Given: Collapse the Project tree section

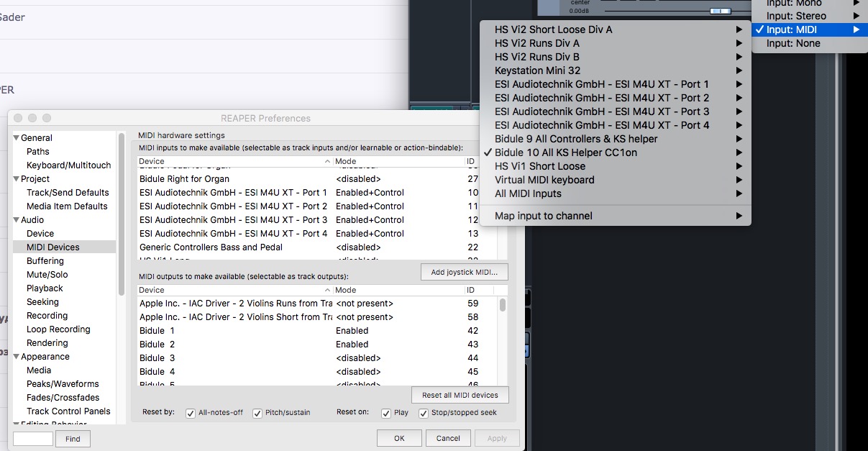Looking at the screenshot, I should pyautogui.click(x=17, y=179).
